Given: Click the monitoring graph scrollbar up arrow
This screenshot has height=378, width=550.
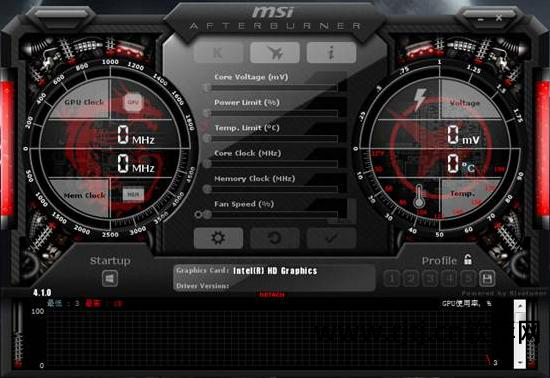Looking at the screenshot, I should (520, 306).
